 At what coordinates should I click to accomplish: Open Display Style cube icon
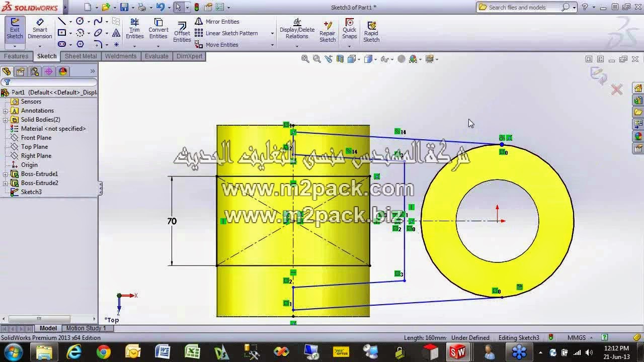[x=368, y=59]
